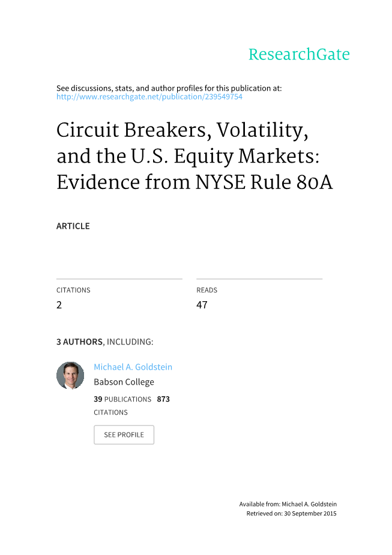Click the 3 AUTHORS, INCLUDING heading
The height and width of the screenshot is (555, 392).
(x=105, y=342)
